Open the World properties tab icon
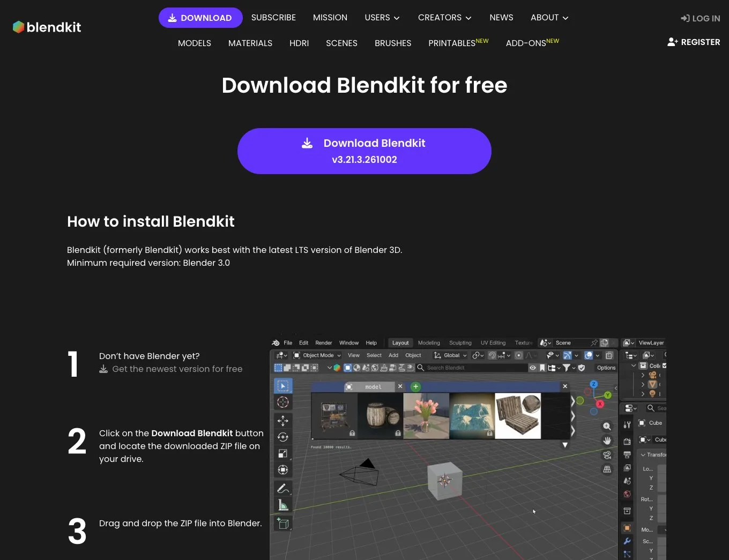 click(627, 494)
